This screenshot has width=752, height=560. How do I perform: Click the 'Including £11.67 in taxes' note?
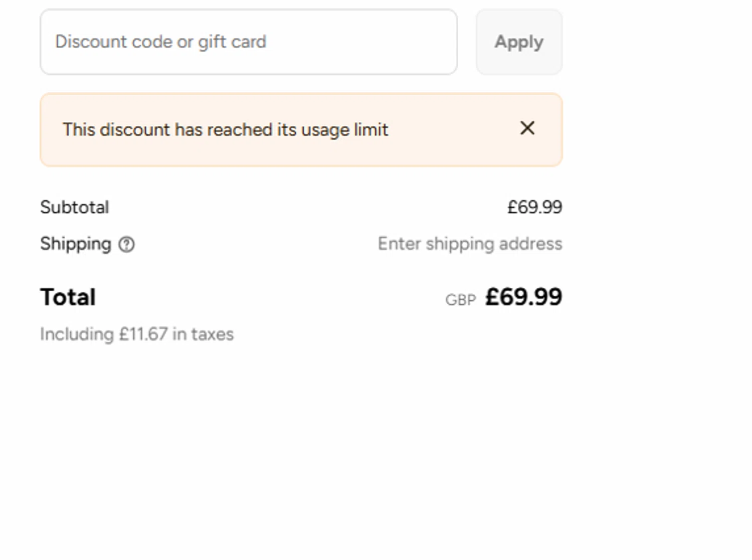click(x=136, y=334)
